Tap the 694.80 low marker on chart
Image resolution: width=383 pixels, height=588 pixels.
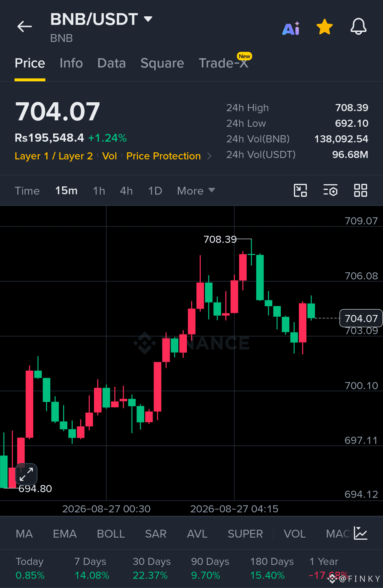35,489
